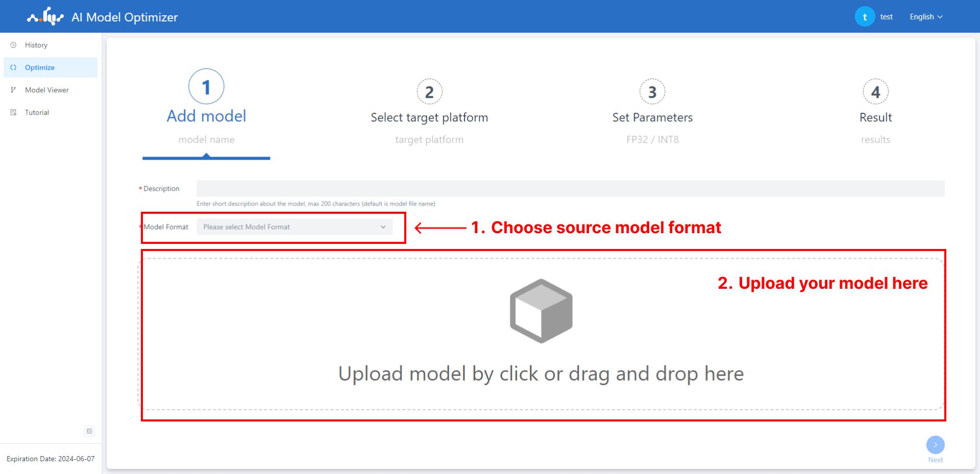Expand the English language selector
This screenshot has height=474, width=980.
tap(925, 17)
